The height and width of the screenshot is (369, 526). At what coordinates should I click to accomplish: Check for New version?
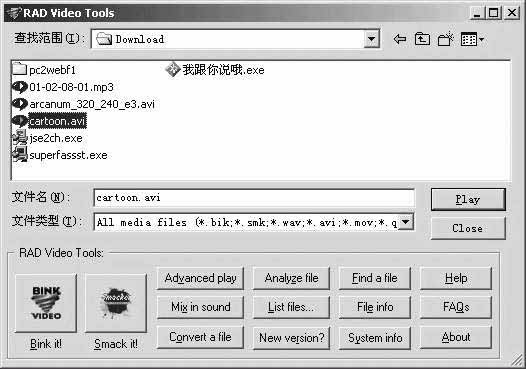[x=291, y=337]
